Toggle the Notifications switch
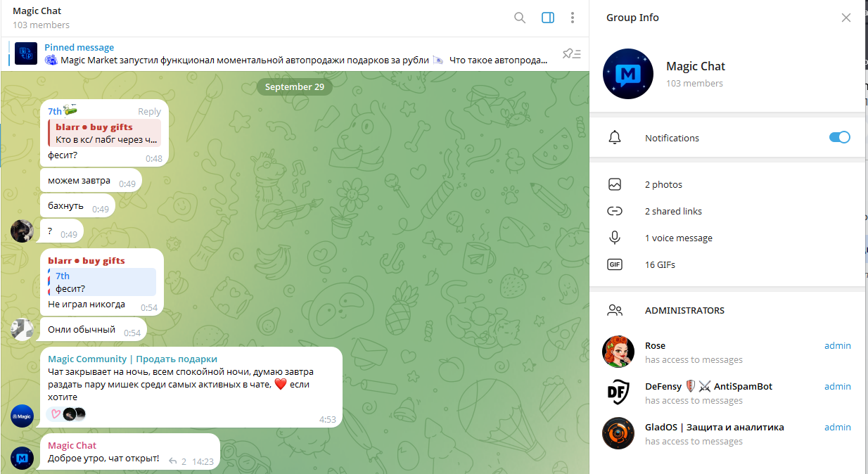The width and height of the screenshot is (868, 474). coord(839,138)
